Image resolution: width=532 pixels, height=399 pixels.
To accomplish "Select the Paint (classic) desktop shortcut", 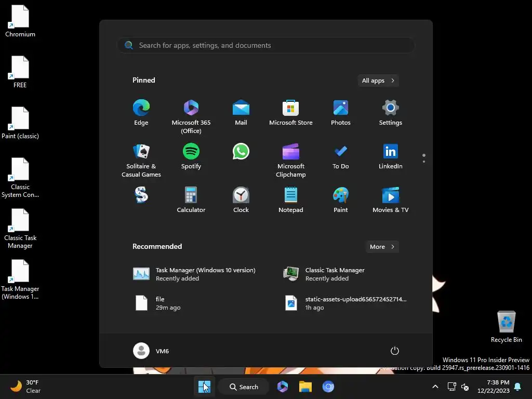I will (20, 123).
